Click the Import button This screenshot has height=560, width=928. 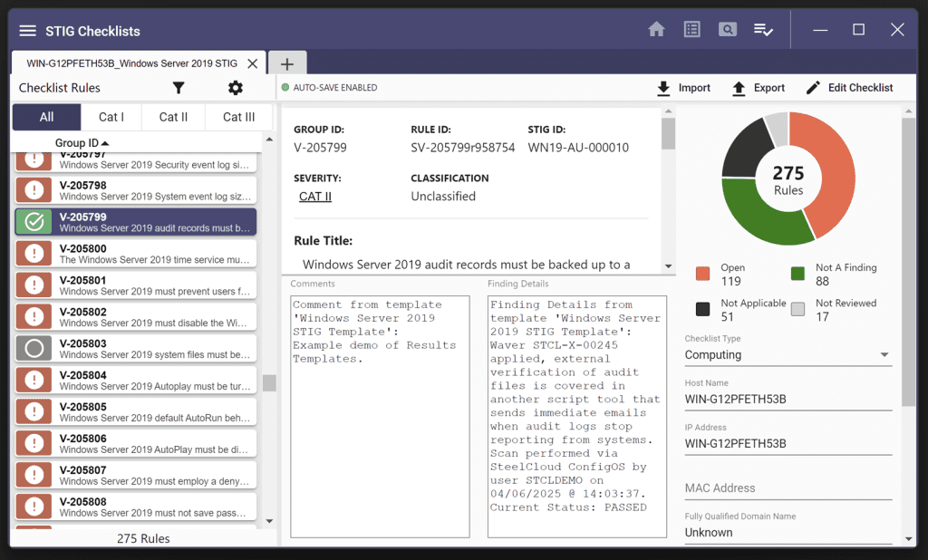(x=683, y=87)
